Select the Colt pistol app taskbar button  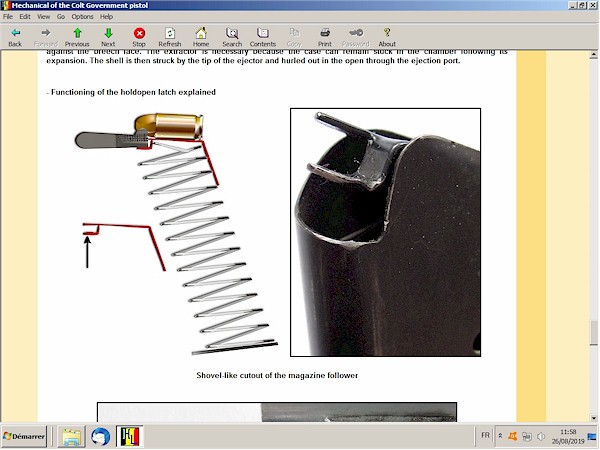pos(130,437)
